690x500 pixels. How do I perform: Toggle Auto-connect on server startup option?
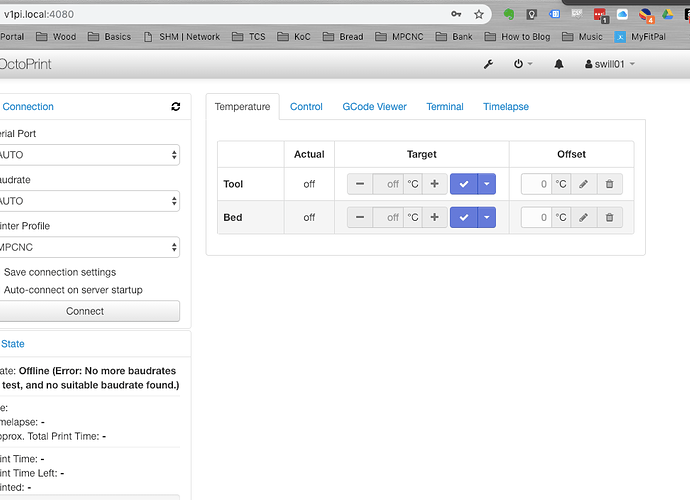pos(73,290)
